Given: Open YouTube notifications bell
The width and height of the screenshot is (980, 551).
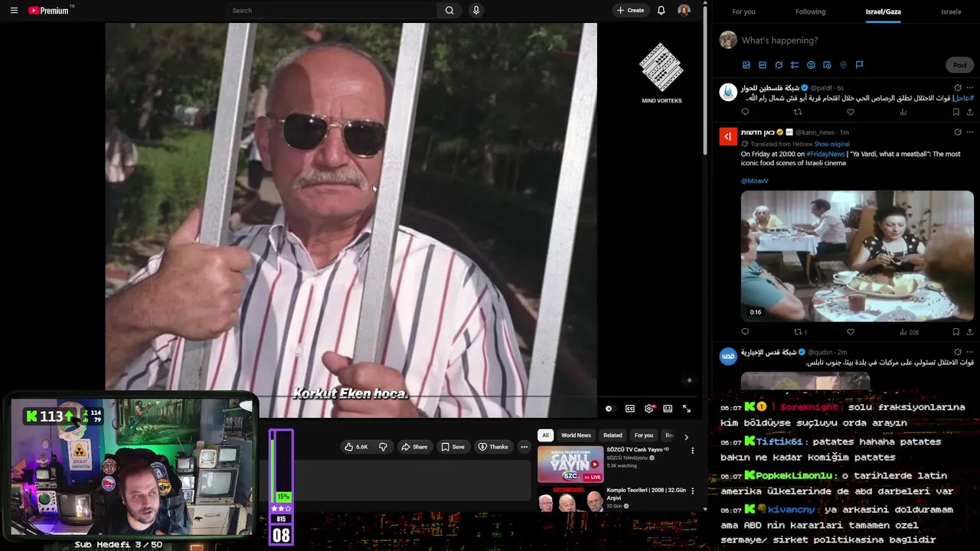Looking at the screenshot, I should point(661,11).
